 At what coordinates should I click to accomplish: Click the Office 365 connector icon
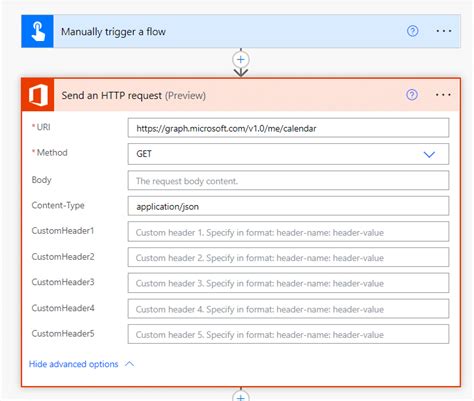pyautogui.click(x=38, y=95)
